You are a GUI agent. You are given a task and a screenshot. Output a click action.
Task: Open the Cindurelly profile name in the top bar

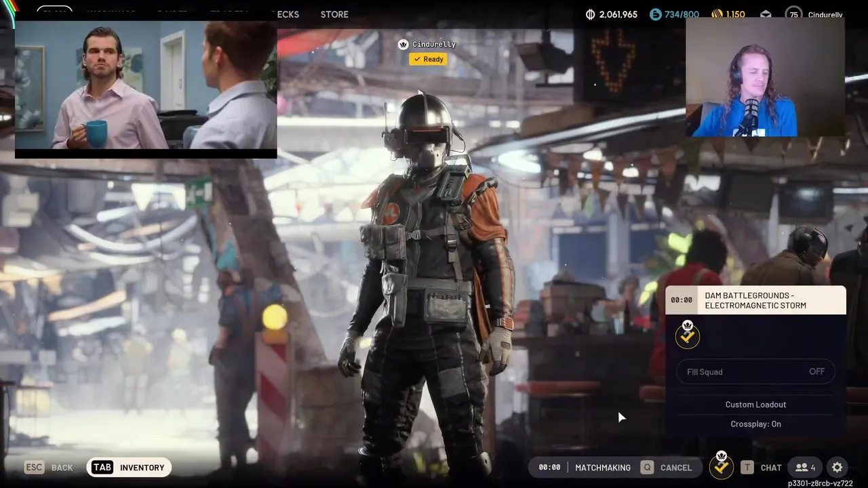825,15
